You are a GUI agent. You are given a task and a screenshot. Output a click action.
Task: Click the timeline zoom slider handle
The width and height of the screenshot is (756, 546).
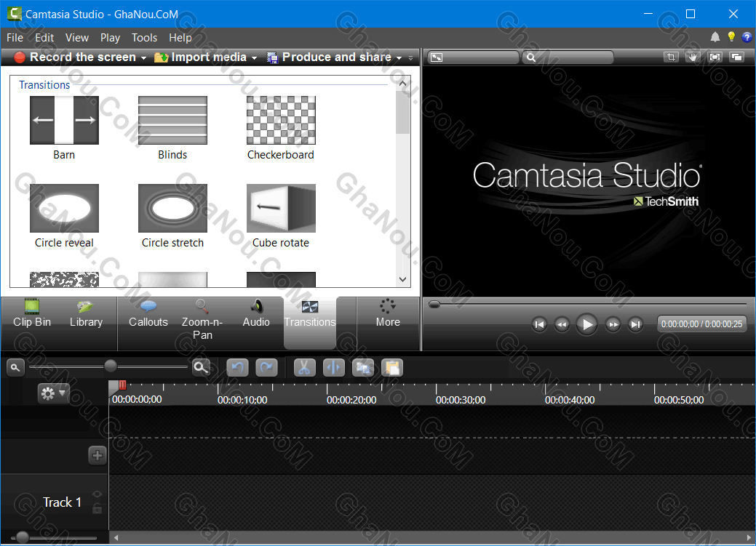(111, 366)
